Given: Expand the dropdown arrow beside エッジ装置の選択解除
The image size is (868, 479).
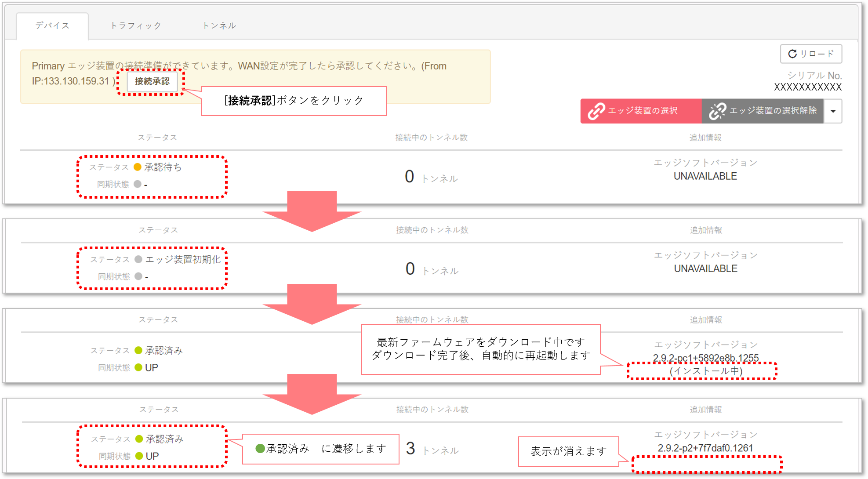Looking at the screenshot, I should (x=833, y=111).
